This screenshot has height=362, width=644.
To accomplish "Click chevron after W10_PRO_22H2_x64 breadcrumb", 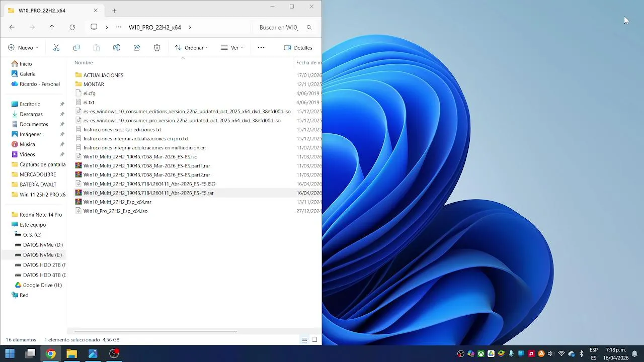I will point(190,27).
